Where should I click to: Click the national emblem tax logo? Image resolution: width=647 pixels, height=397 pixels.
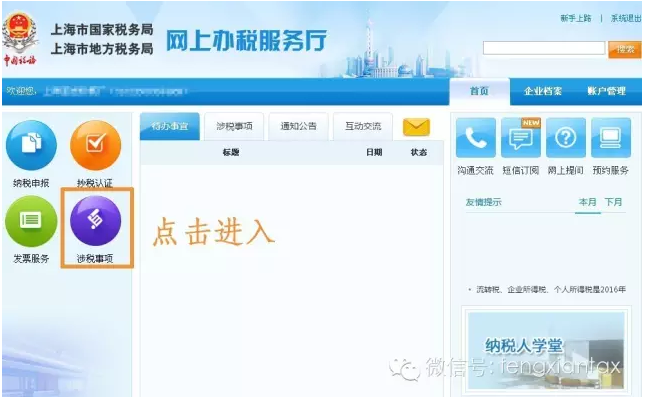(20, 40)
